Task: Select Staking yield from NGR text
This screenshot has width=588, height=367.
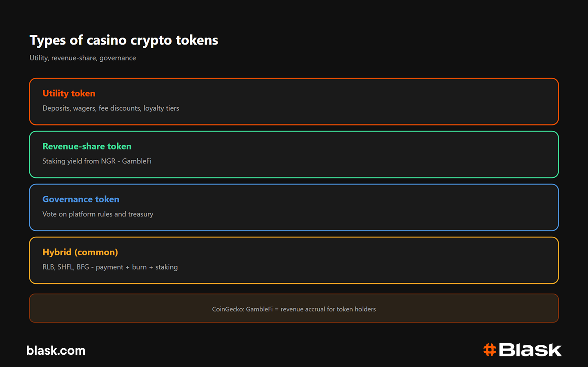Action: 79,161
